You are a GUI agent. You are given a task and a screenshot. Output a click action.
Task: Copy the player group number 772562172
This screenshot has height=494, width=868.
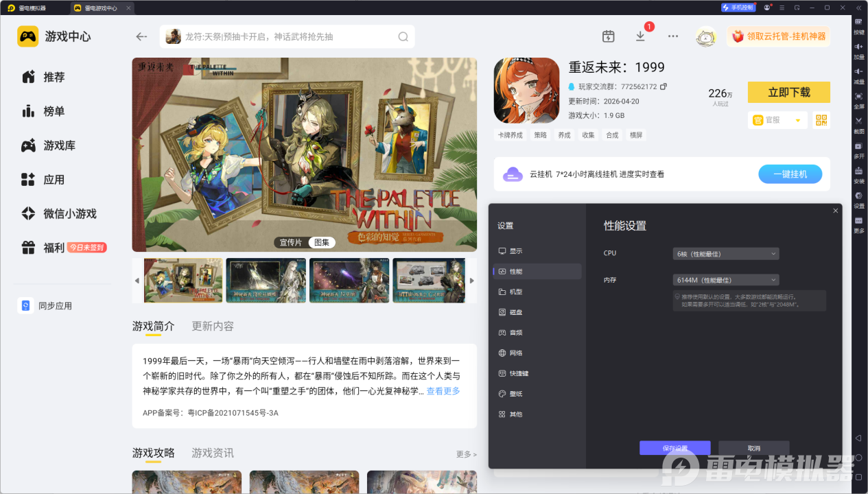[x=664, y=86]
